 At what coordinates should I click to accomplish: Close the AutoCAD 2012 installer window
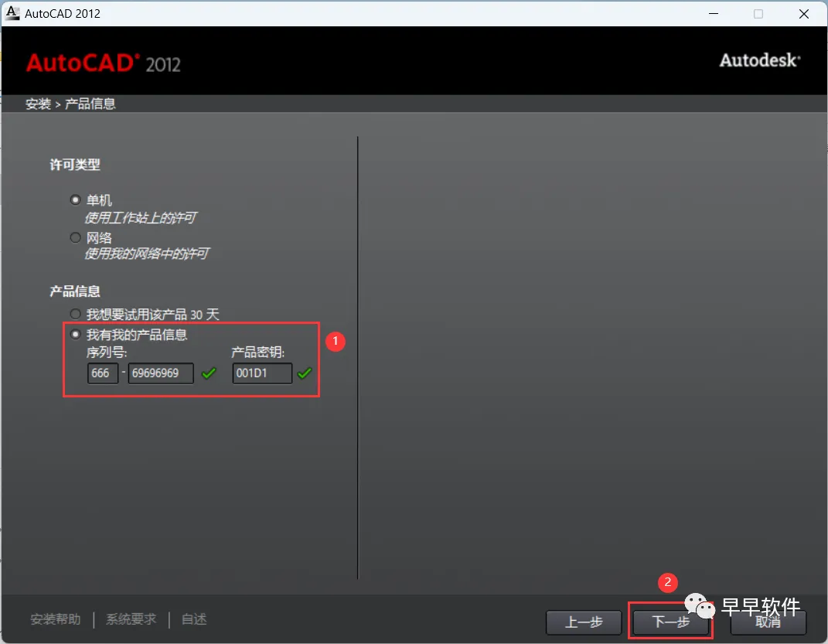pyautogui.click(x=804, y=14)
